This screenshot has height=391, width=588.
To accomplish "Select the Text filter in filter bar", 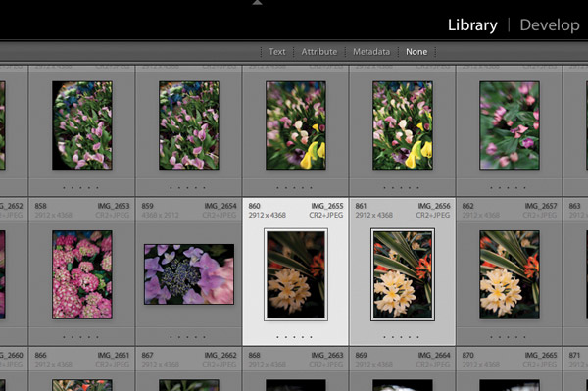I will click(x=277, y=52).
